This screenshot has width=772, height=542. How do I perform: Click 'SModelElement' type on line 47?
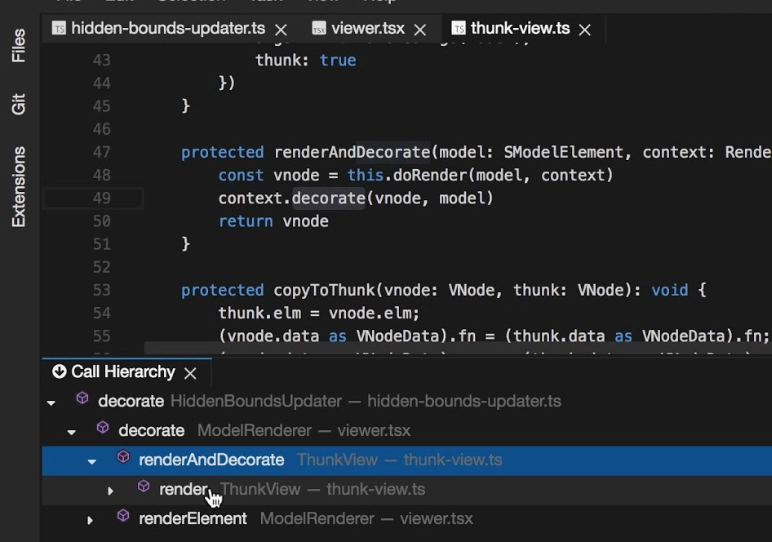tap(563, 152)
